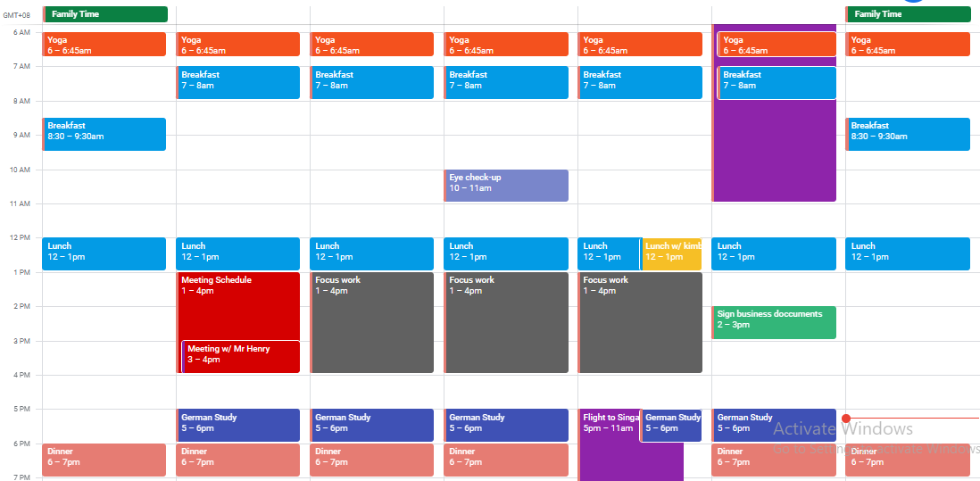980x481 pixels.
Task: Select German Study beside Flight to Singapore
Action: click(x=671, y=425)
